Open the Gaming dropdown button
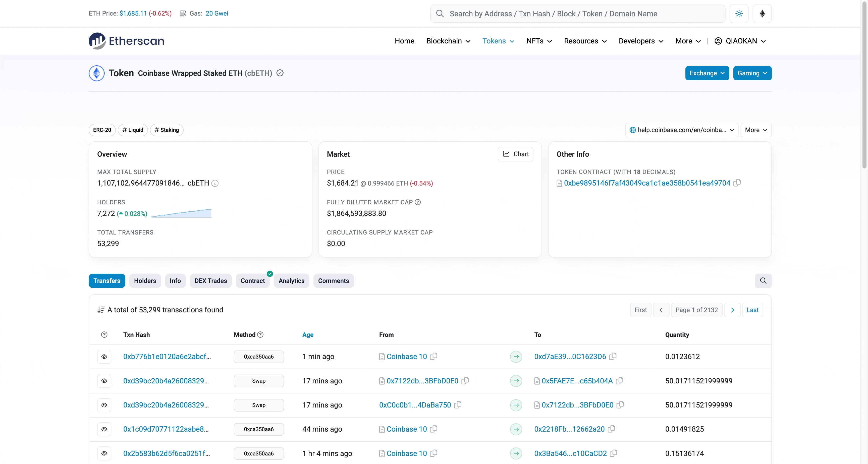The height and width of the screenshot is (464, 868). pyautogui.click(x=752, y=73)
